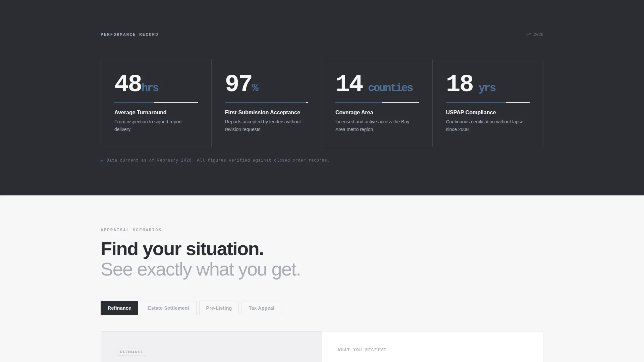Viewport: 644px width, 362px height.
Task: Select the USPAP Compliance heading
Action: [x=471, y=113]
